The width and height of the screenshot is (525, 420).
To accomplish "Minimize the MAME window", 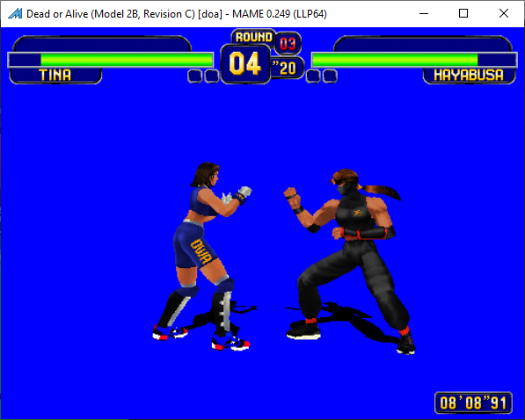I will pos(424,13).
